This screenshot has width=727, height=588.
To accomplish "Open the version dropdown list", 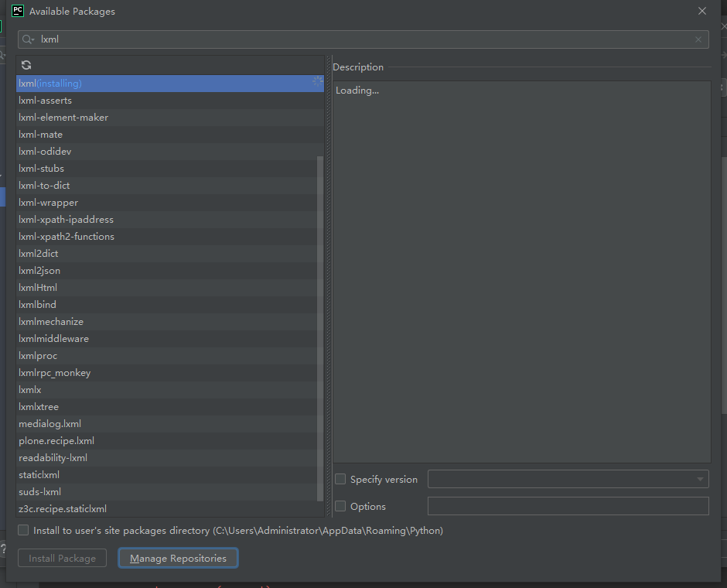I will (700, 479).
